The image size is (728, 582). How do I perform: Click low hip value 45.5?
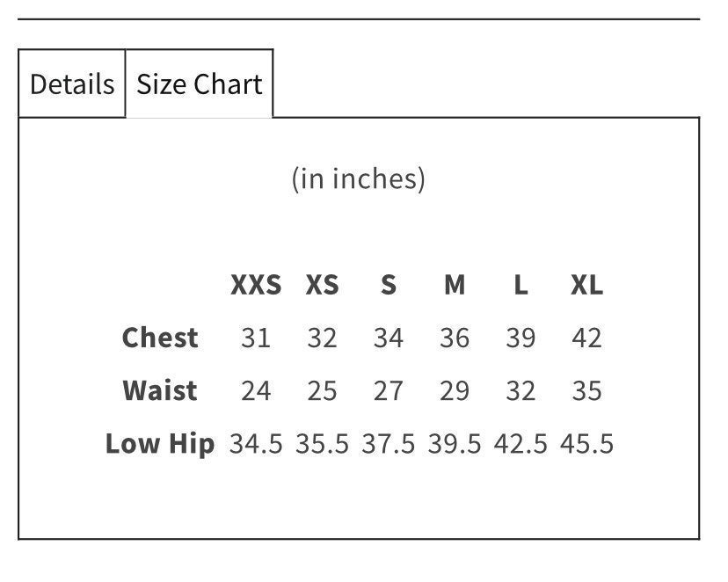pos(586,444)
